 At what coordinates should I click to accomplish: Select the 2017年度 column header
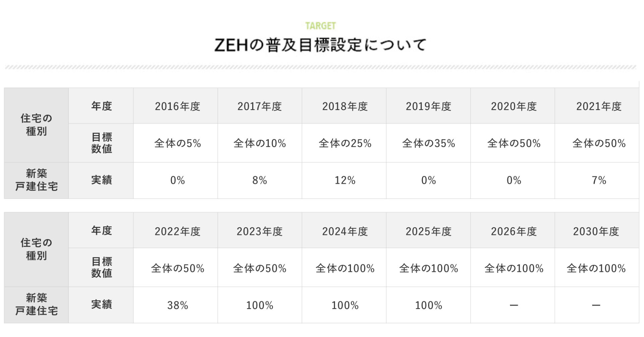[260, 107]
